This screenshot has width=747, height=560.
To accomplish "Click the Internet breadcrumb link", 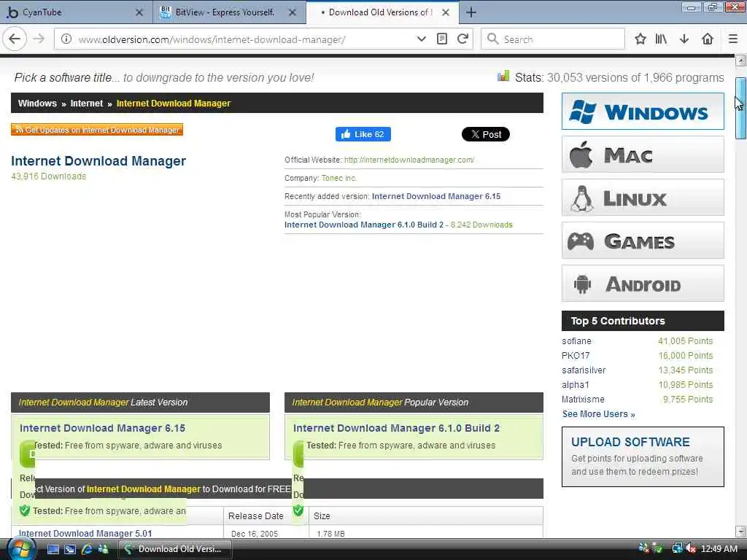I will pos(86,104).
